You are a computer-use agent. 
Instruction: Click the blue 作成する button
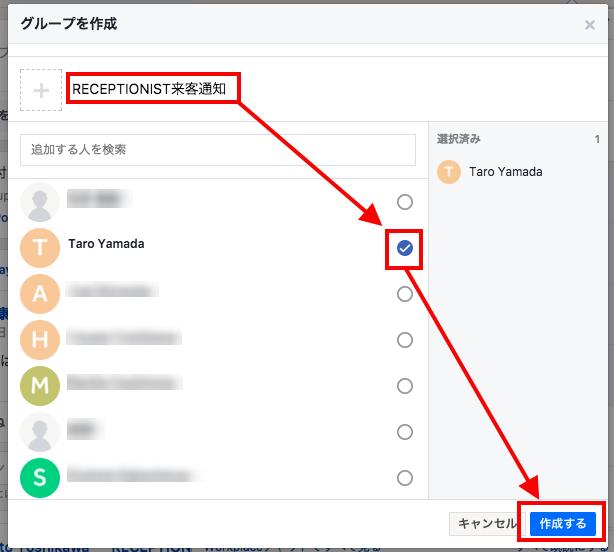pos(563,523)
